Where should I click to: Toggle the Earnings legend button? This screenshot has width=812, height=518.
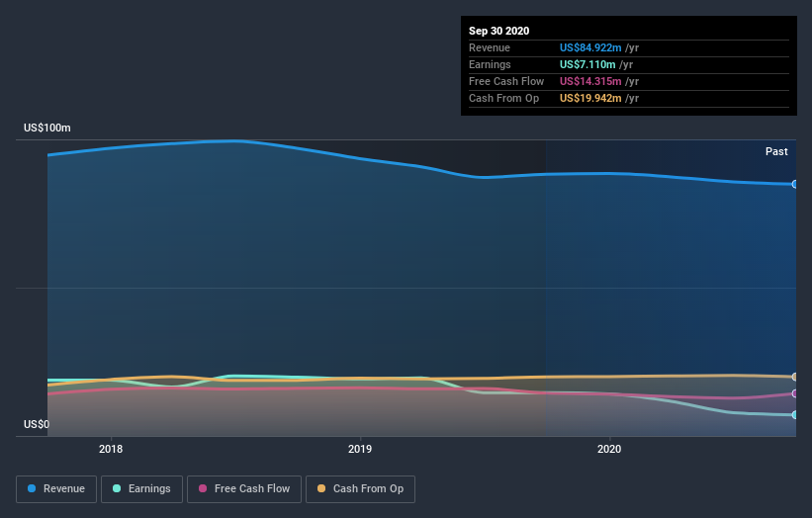pos(141,489)
